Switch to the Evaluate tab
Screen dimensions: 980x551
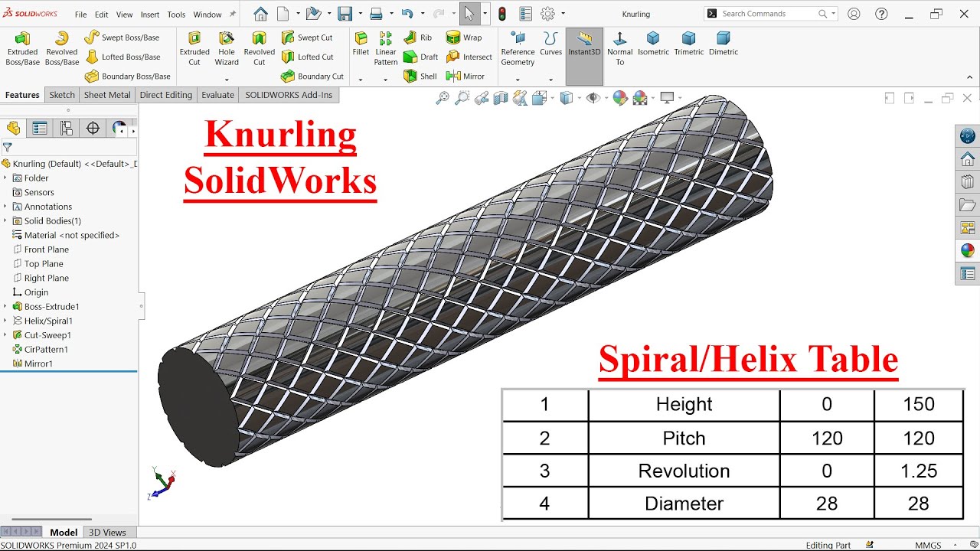tap(217, 95)
